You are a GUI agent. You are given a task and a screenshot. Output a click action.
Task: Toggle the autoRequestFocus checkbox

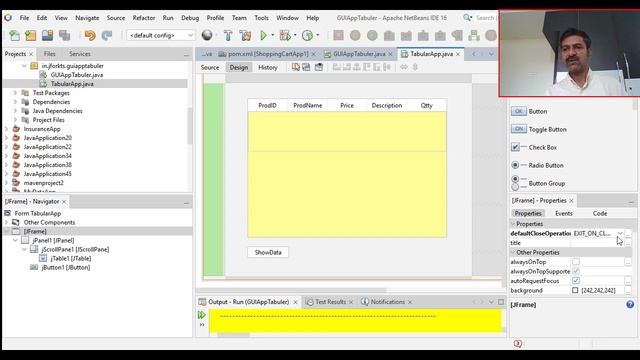pos(576,281)
